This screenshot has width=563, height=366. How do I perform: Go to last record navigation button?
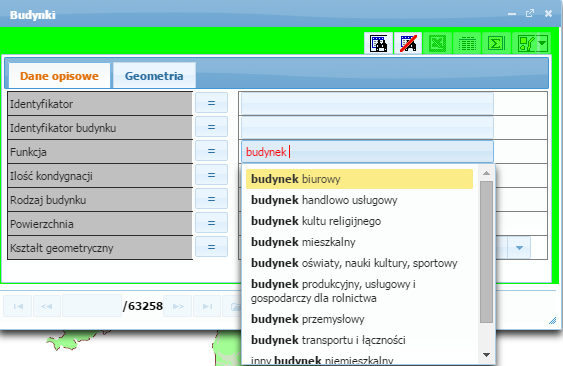click(x=207, y=306)
